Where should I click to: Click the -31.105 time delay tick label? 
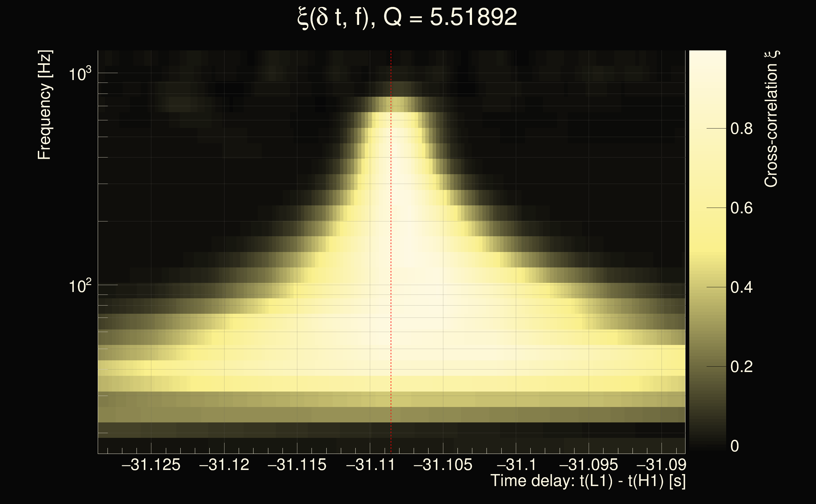(x=443, y=465)
